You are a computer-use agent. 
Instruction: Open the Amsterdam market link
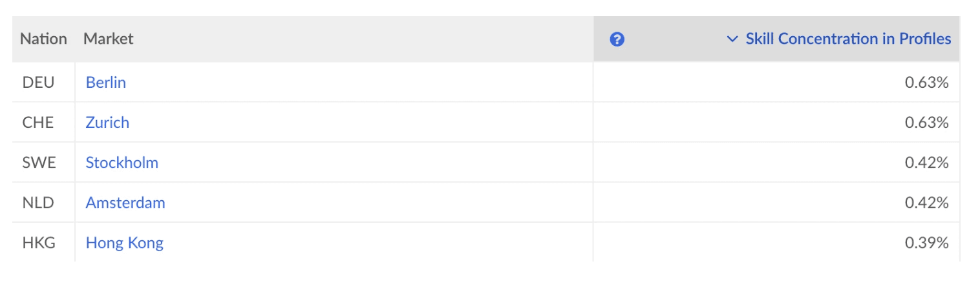[125, 203]
